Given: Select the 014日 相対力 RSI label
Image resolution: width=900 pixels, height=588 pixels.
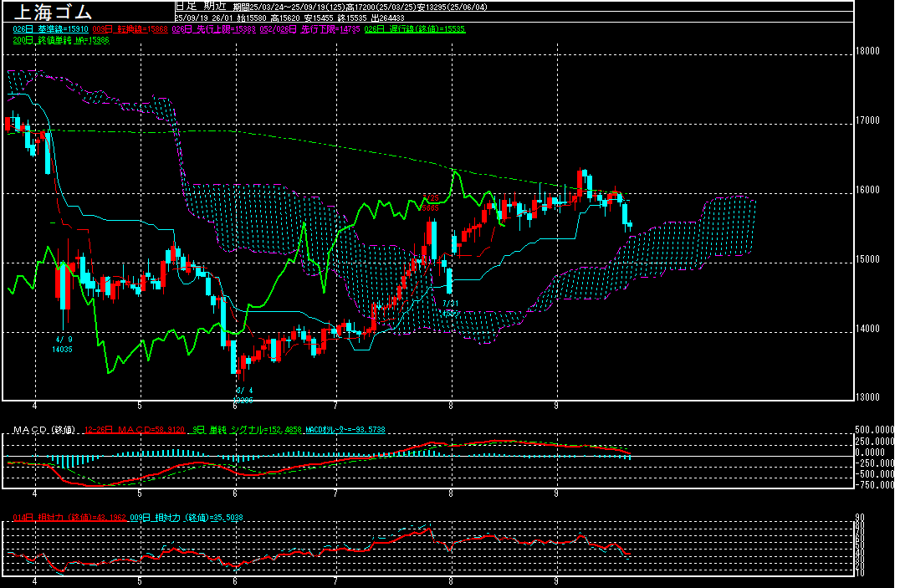Looking at the screenshot, I should 69,518.
